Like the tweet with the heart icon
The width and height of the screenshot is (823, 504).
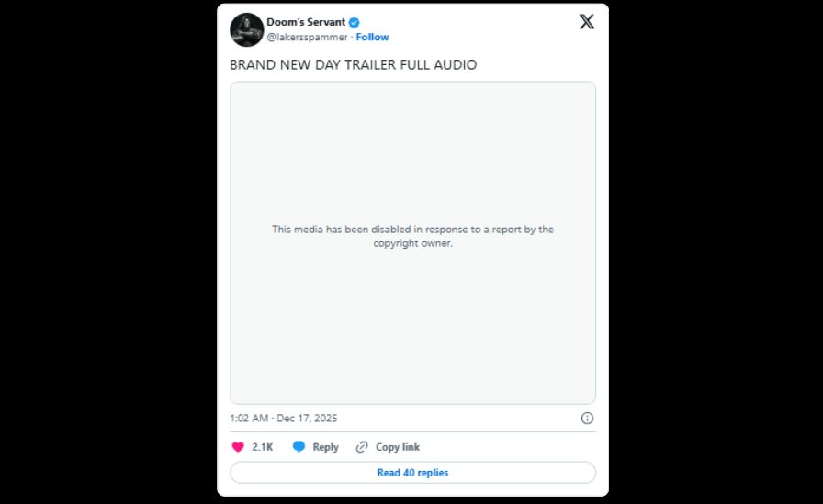point(238,447)
